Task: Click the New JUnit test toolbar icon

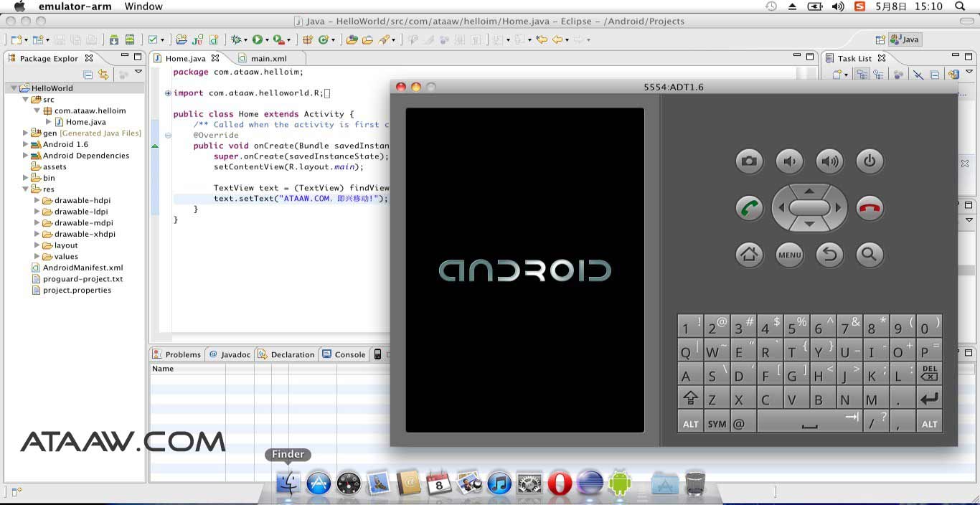Action: click(x=197, y=39)
